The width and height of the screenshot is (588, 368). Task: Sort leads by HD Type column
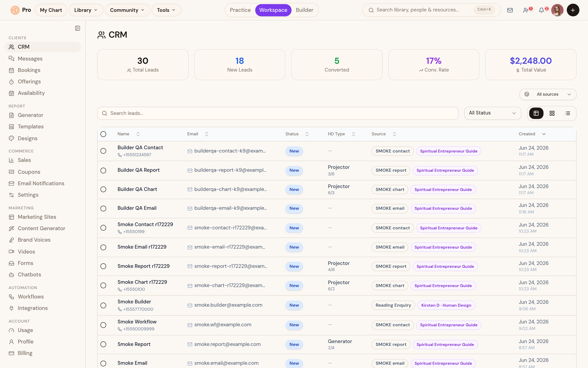[341, 134]
